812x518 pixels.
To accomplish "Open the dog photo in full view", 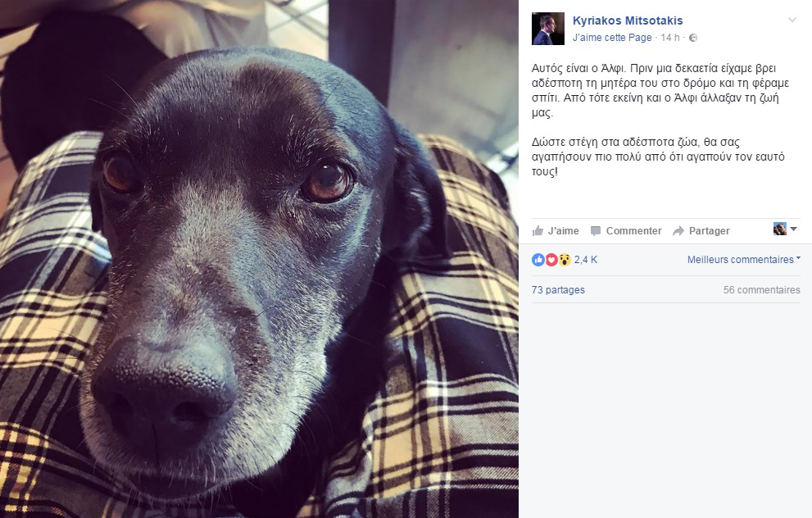I will click(x=259, y=259).
